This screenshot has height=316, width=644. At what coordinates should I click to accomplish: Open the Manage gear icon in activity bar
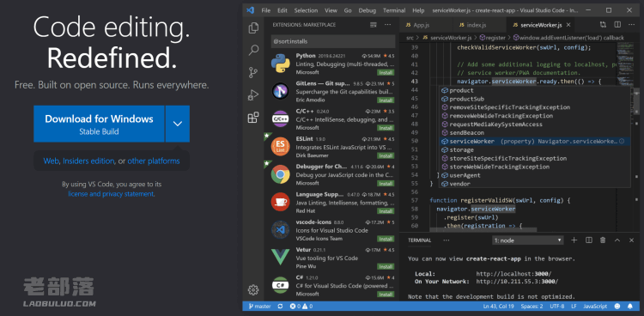coord(253,289)
